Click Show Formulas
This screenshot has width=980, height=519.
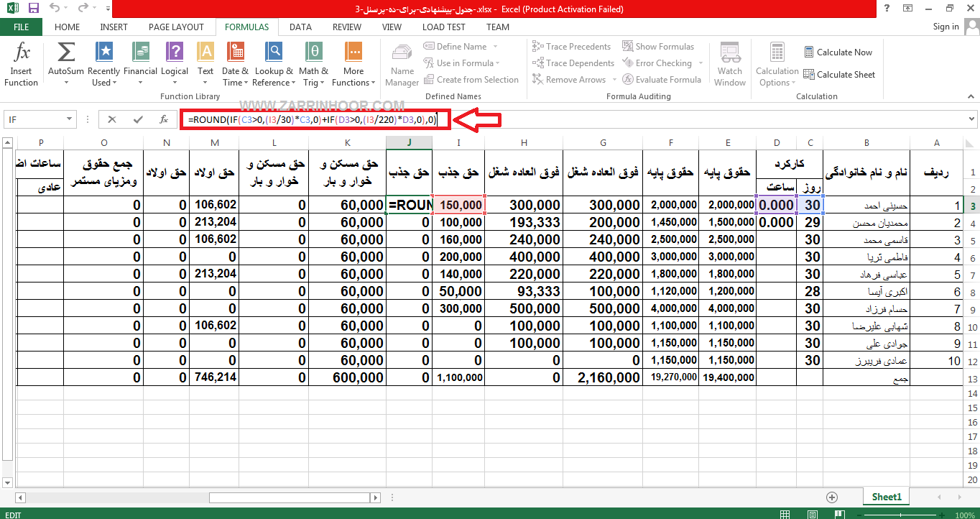point(658,47)
